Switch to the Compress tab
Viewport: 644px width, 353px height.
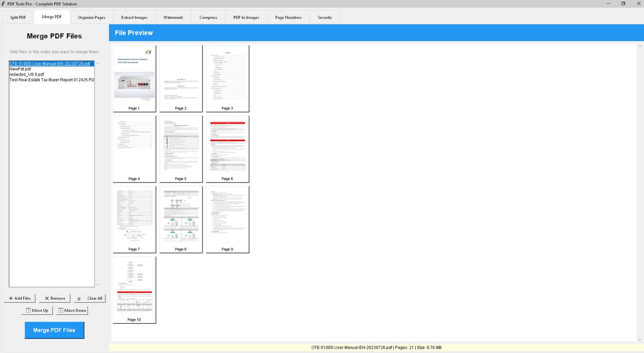pyautogui.click(x=208, y=18)
